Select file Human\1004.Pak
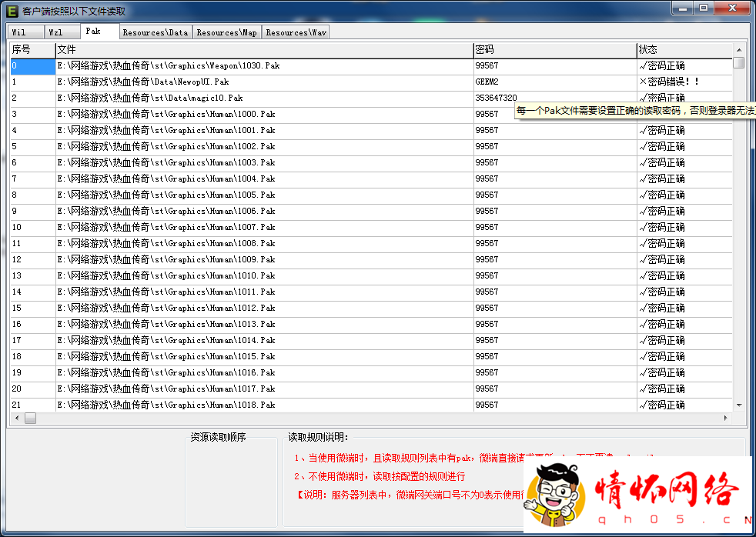 click(x=265, y=178)
